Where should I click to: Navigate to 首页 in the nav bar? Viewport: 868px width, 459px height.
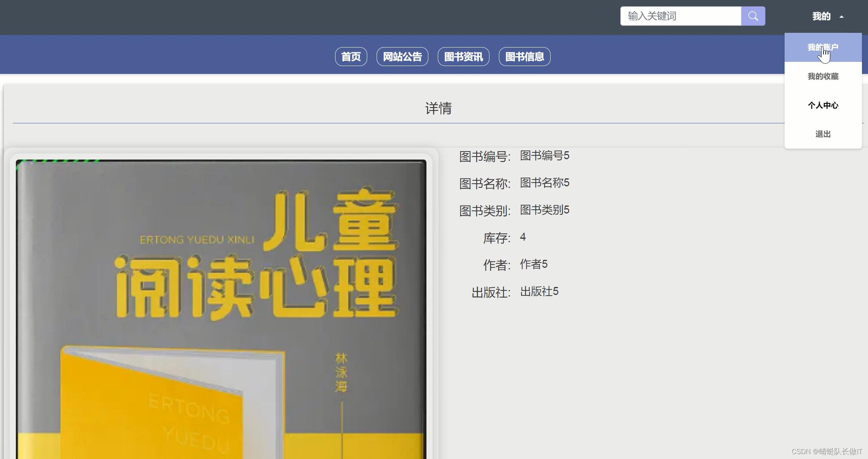click(351, 57)
